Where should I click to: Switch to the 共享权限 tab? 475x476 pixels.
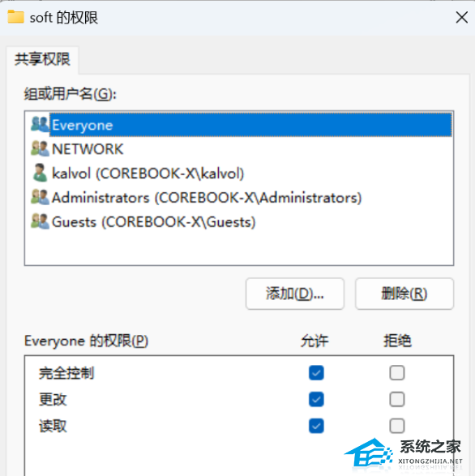pyautogui.click(x=42, y=59)
